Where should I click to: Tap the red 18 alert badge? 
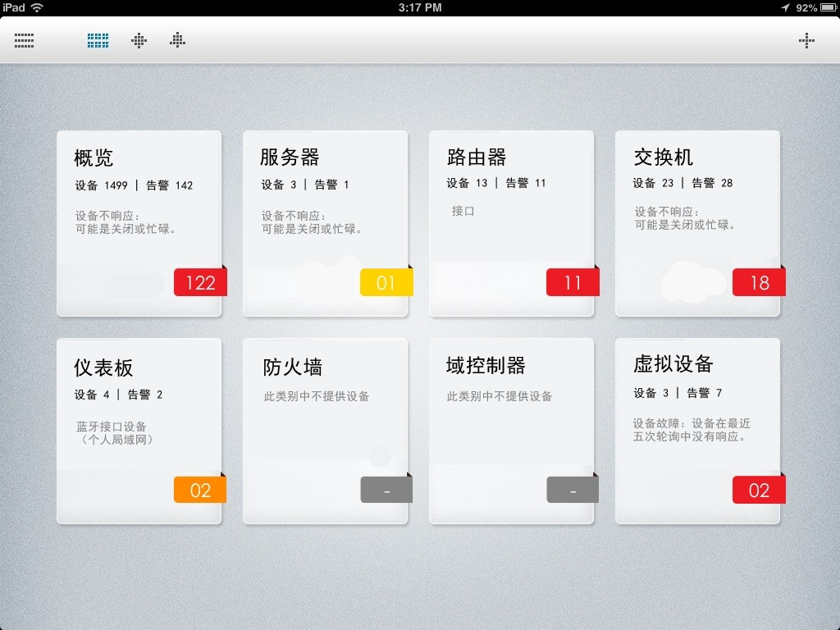click(759, 282)
